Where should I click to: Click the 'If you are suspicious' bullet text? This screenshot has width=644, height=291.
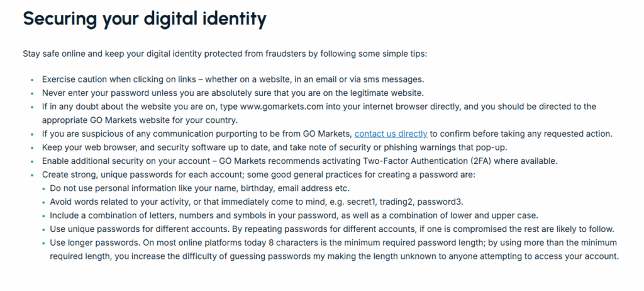click(x=327, y=134)
